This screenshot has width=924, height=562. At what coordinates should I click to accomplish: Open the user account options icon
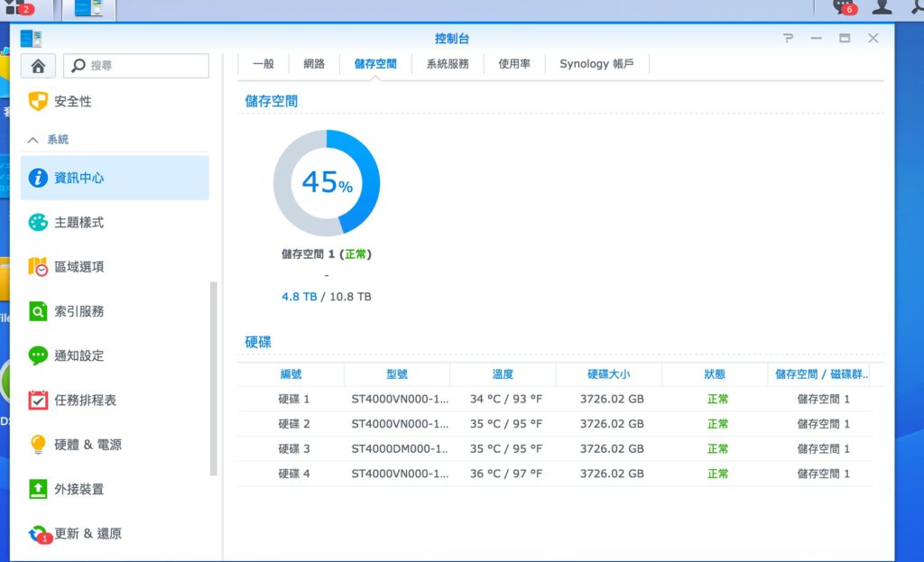click(x=882, y=7)
